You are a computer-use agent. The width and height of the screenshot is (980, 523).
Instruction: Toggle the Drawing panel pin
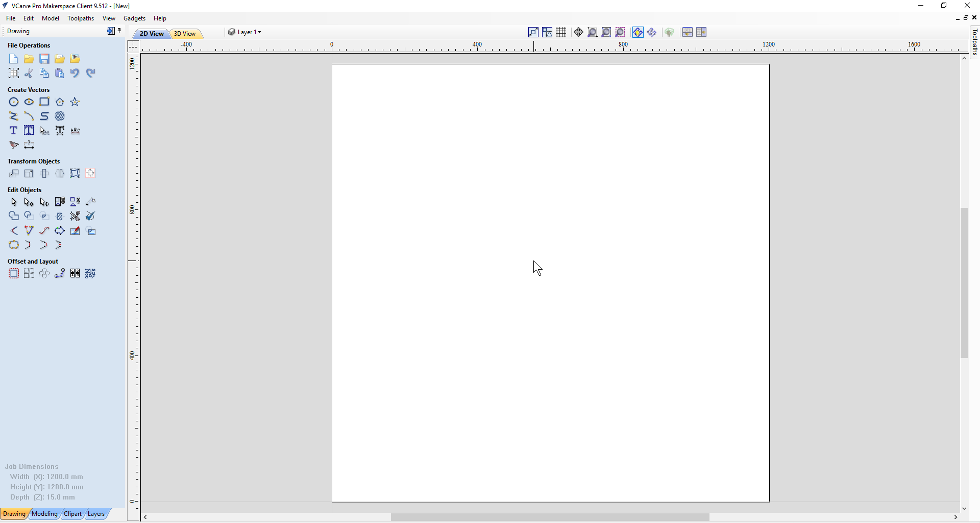[x=119, y=31]
